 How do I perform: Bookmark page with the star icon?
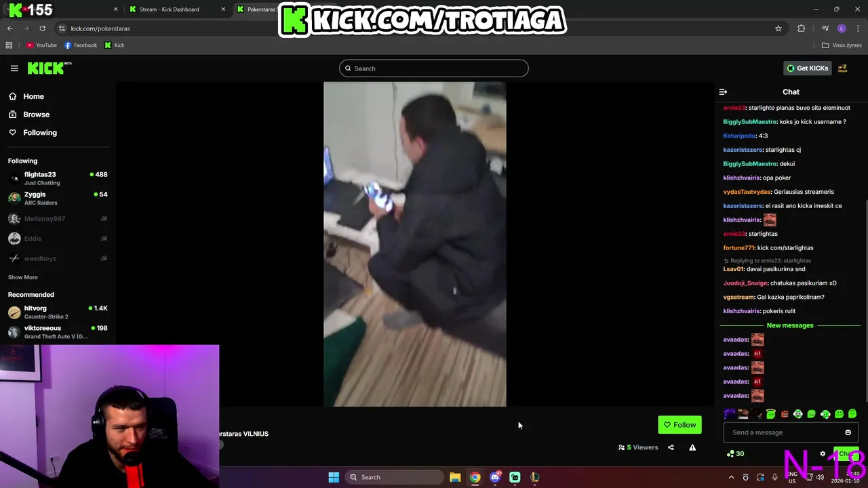[778, 28]
